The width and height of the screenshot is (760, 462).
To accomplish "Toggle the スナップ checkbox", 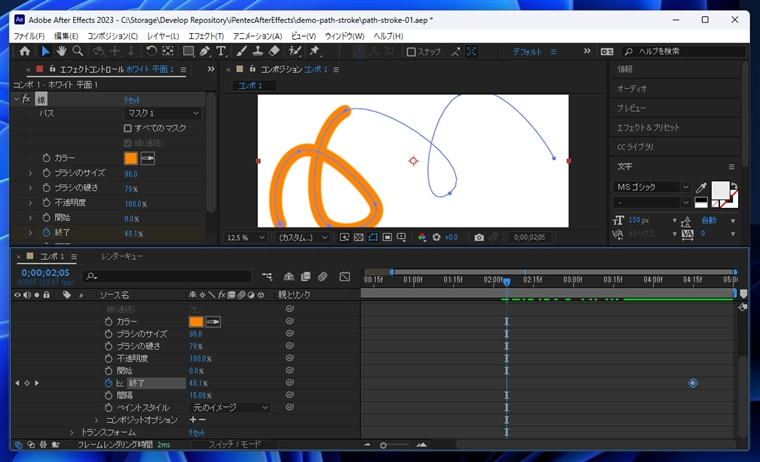I will 412,52.
